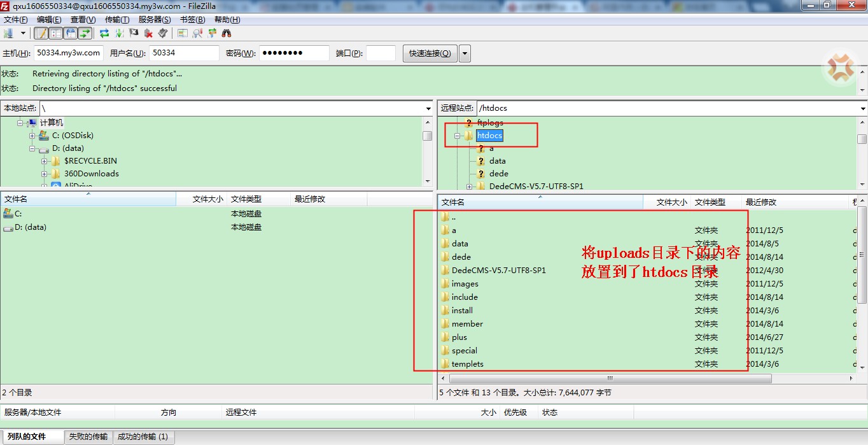
Task: Toggle the local directory tree view
Action: [x=55, y=33]
